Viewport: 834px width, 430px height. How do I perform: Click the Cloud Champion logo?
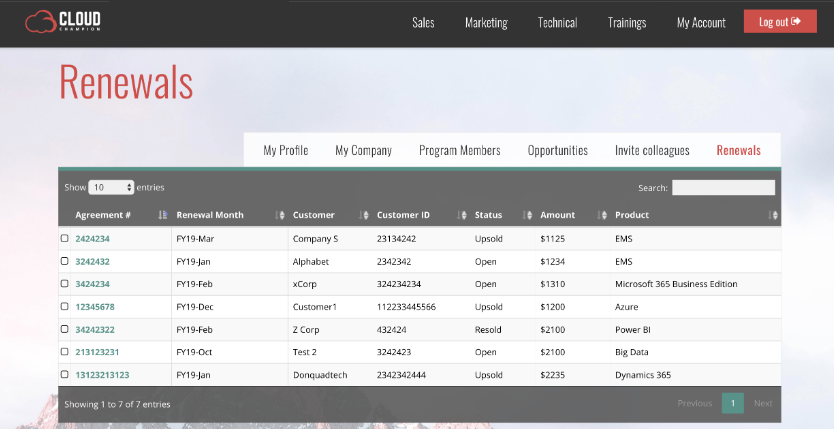(63, 21)
